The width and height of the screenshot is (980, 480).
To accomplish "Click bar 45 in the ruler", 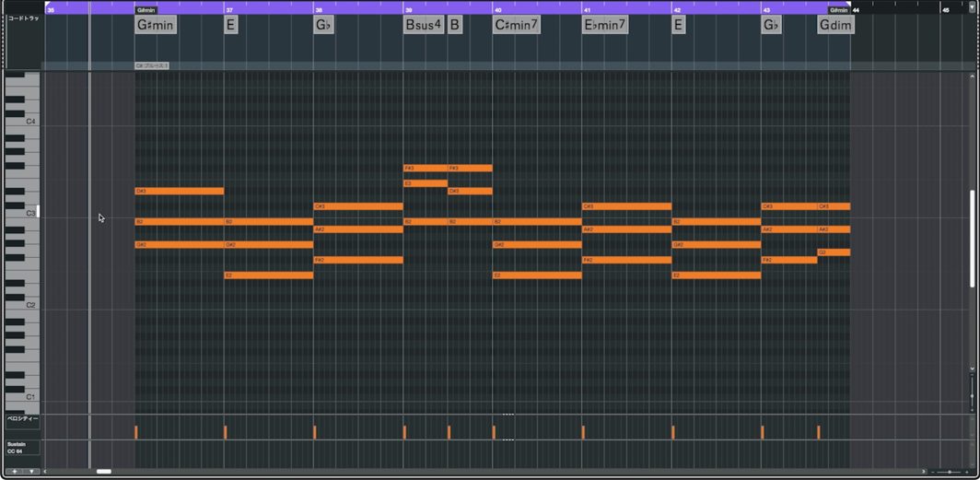I will pos(946,10).
